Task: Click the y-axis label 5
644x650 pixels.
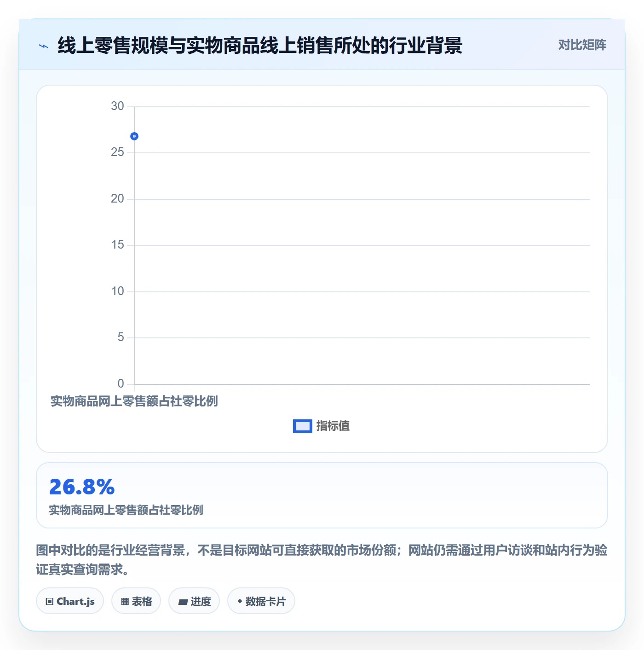Action: pyautogui.click(x=121, y=337)
